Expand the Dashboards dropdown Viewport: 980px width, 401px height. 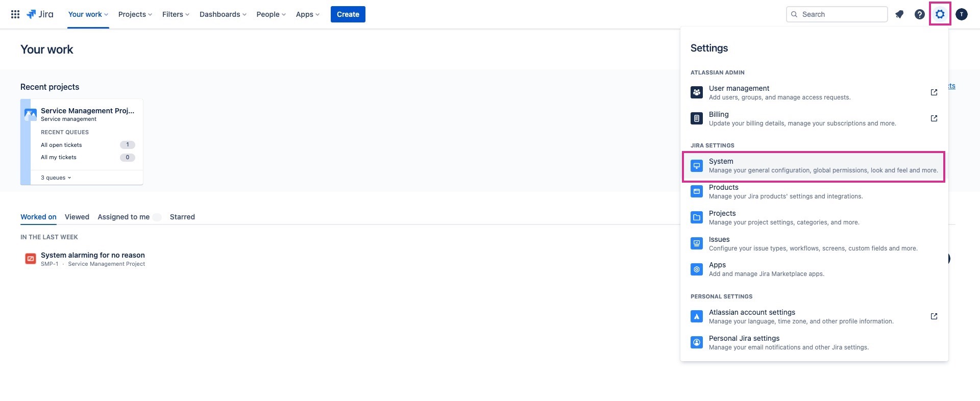[223, 14]
